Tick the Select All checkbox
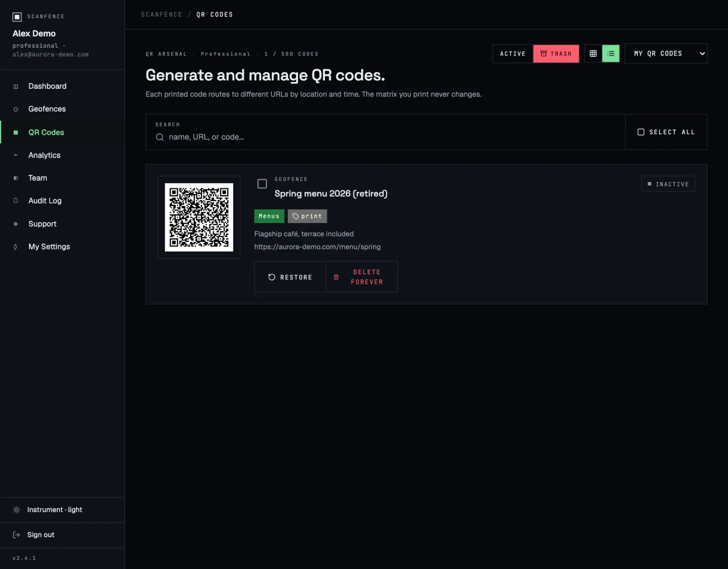The image size is (728, 569). (x=641, y=132)
